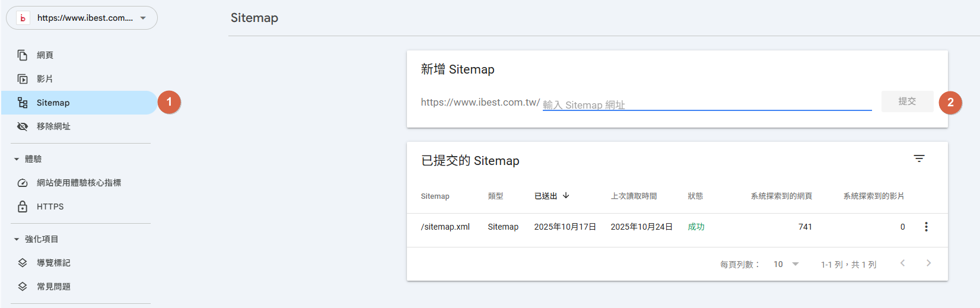Select the 移除網址 menu item
This screenshot has width=980, height=308.
[53, 126]
